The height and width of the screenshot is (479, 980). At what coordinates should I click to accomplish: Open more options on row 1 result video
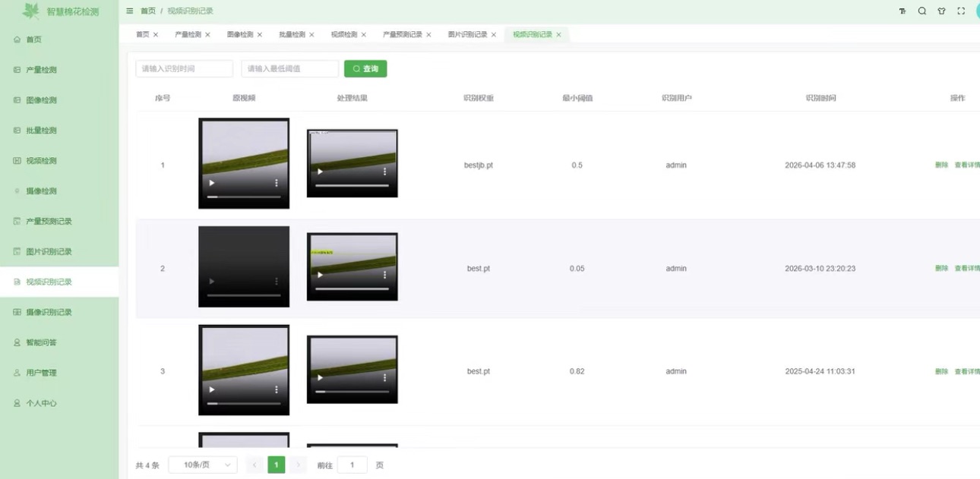coord(385,172)
